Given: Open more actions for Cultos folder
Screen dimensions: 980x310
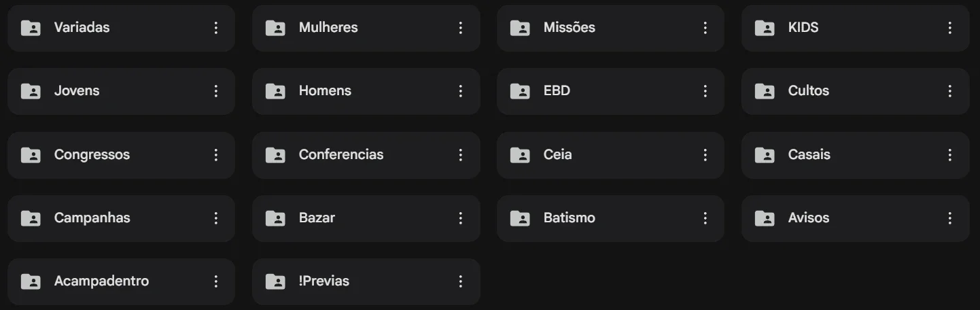Looking at the screenshot, I should (950, 91).
